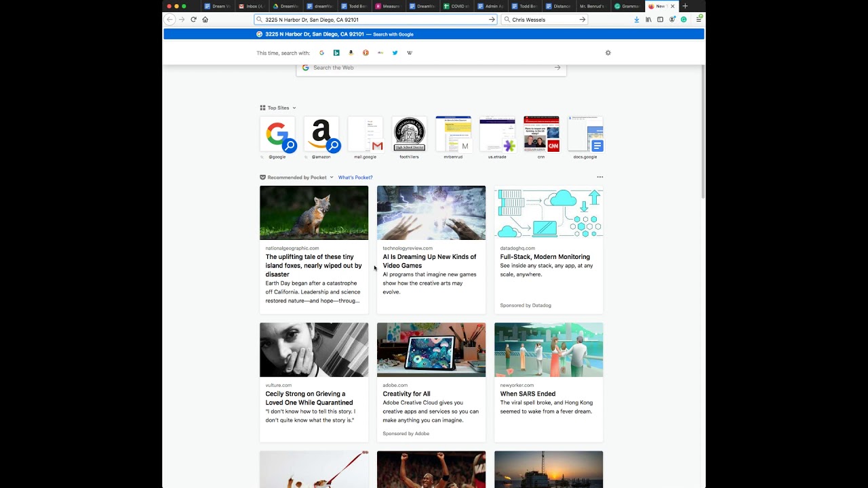Image resolution: width=868 pixels, height=488 pixels.
Task: Select the Search with Google suggestion
Action: (x=434, y=34)
